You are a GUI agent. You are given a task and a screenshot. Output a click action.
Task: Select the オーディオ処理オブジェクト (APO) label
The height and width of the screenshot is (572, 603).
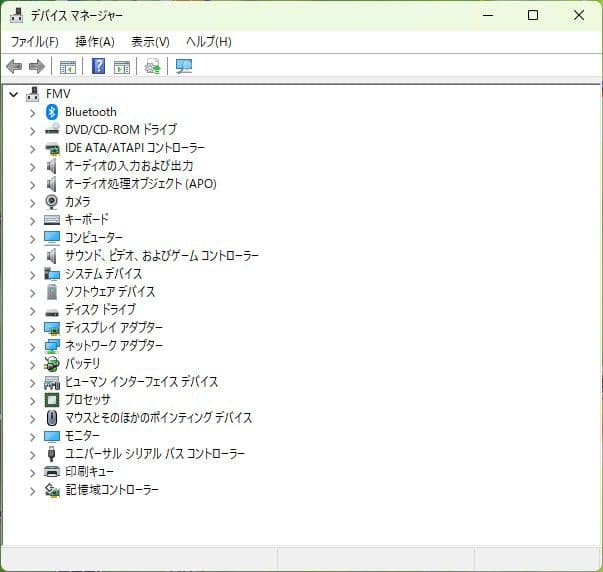[141, 184]
